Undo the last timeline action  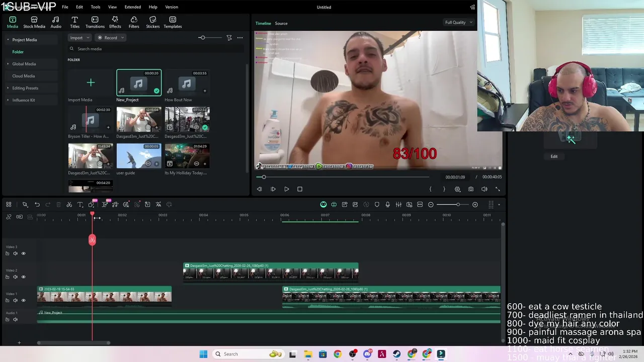[x=37, y=205]
